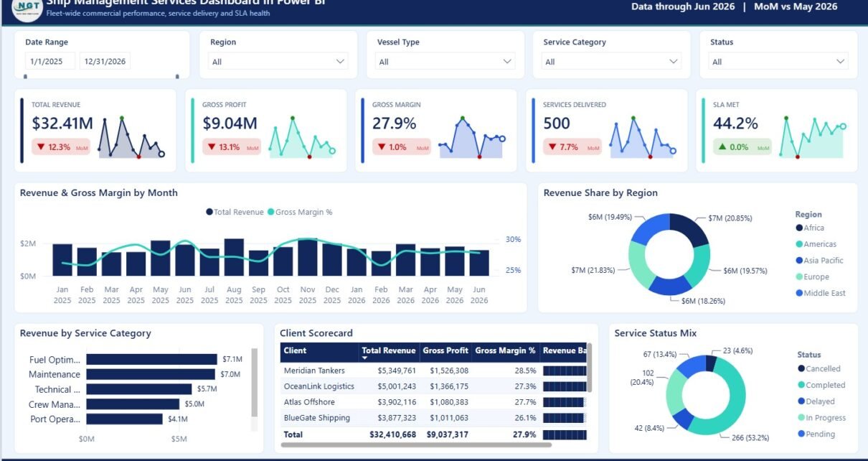Select the Meridian Tankers table row
Screen dimensions: 868x461
point(435,371)
